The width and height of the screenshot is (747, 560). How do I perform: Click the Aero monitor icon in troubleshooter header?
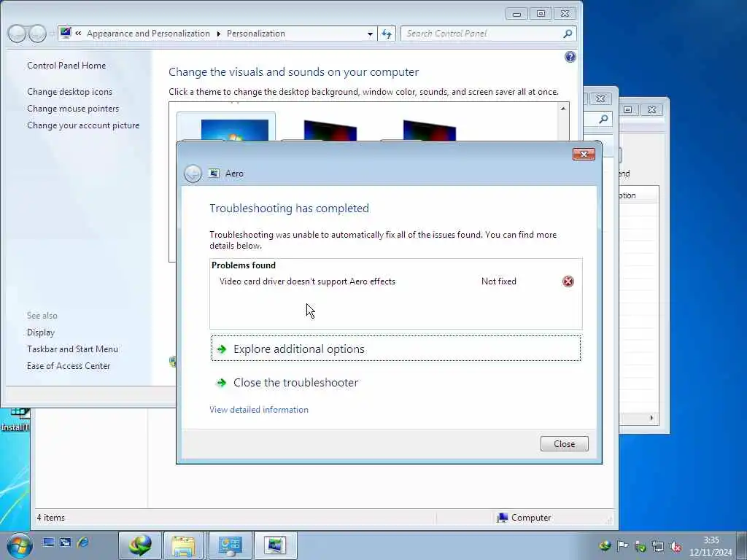[x=214, y=174]
